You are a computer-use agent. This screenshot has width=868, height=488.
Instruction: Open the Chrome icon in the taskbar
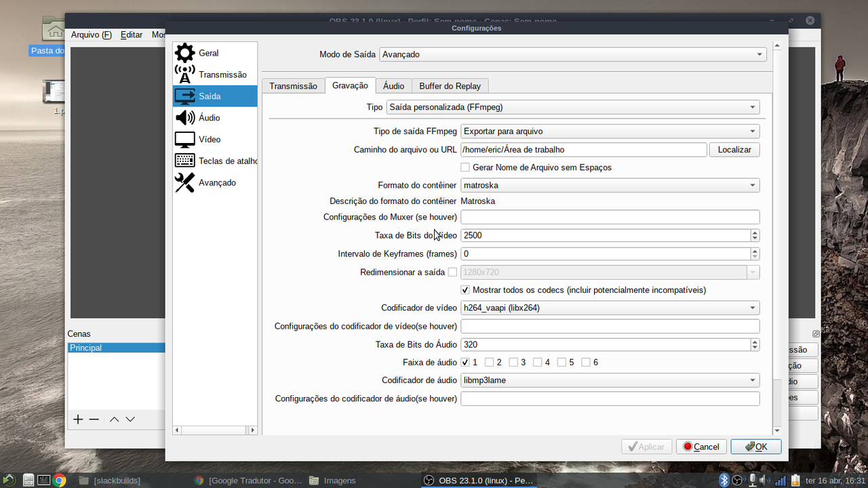coord(60,481)
